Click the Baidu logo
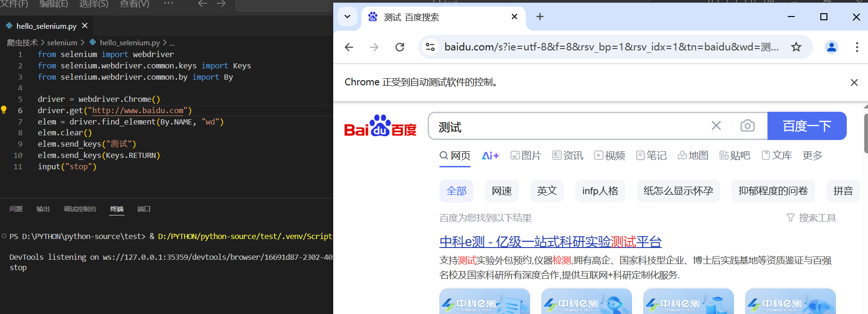868x314 pixels. coord(380,126)
